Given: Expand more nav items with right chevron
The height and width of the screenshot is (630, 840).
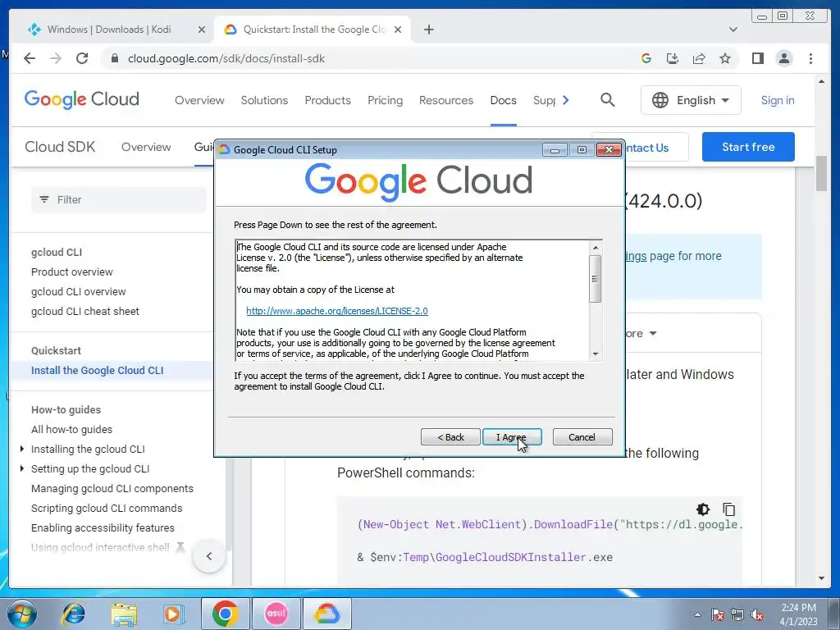Looking at the screenshot, I should (x=566, y=100).
